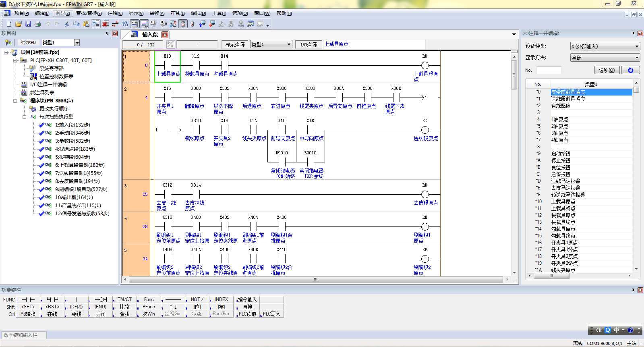Viewport: 644px width, 347px height.
Task: Toggle the highlighted PLC connector toolbar button
Action: pyautogui.click(x=183, y=24)
